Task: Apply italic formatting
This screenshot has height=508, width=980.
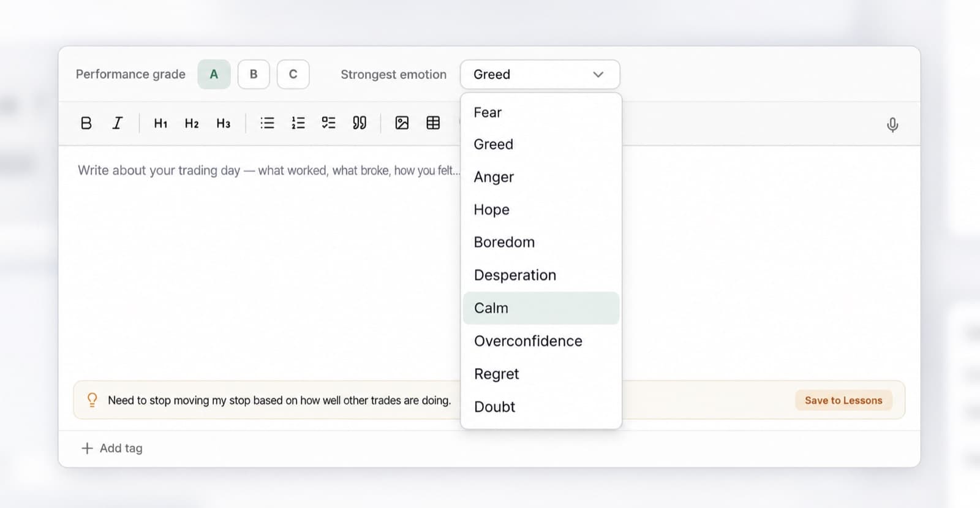Action: (x=117, y=123)
